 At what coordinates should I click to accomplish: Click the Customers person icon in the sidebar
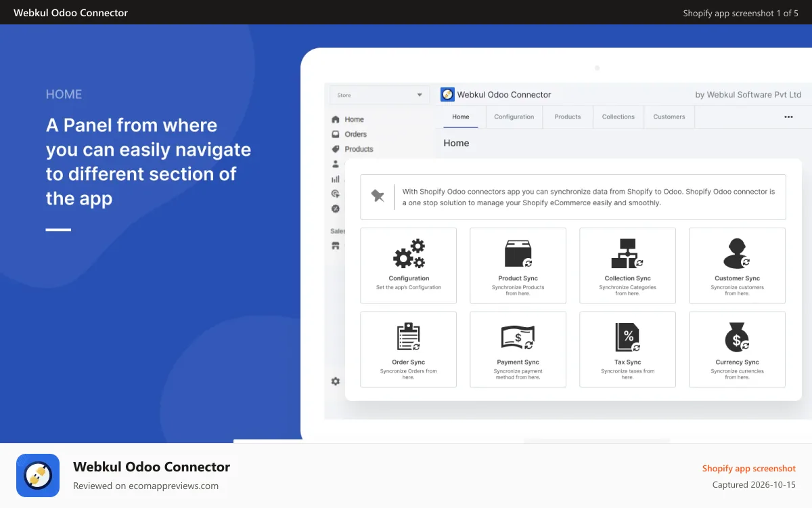(335, 164)
